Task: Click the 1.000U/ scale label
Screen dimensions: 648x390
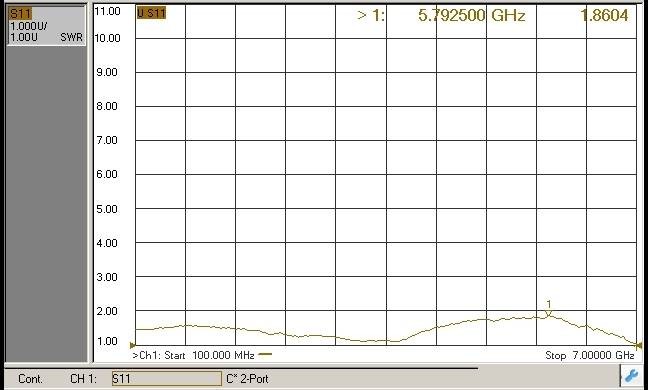Action: pyautogui.click(x=29, y=26)
